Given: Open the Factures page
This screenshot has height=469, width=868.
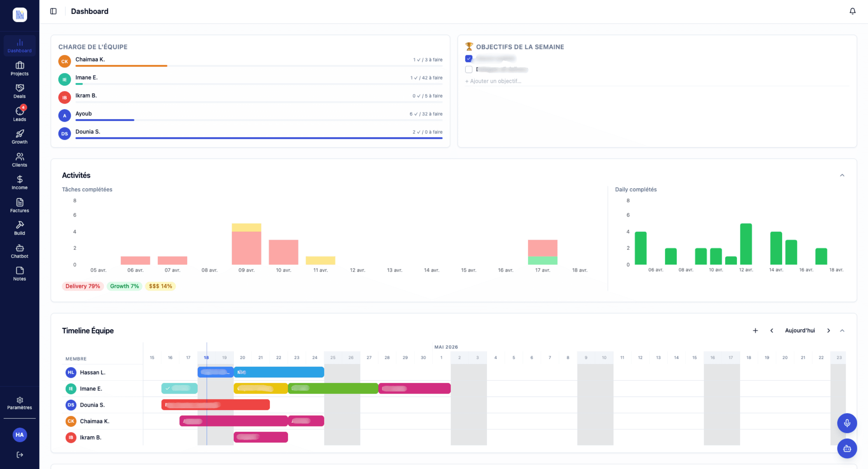Looking at the screenshot, I should (19, 205).
